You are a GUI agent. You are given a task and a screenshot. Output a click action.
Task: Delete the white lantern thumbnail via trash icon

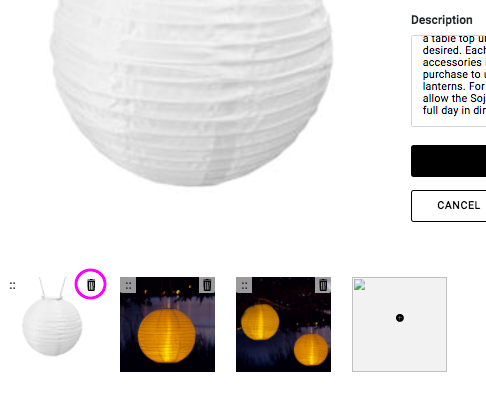pos(91,285)
